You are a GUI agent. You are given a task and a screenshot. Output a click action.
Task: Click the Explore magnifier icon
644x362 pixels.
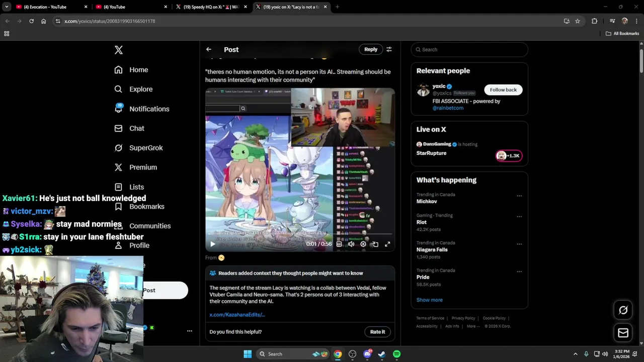pyautogui.click(x=118, y=89)
